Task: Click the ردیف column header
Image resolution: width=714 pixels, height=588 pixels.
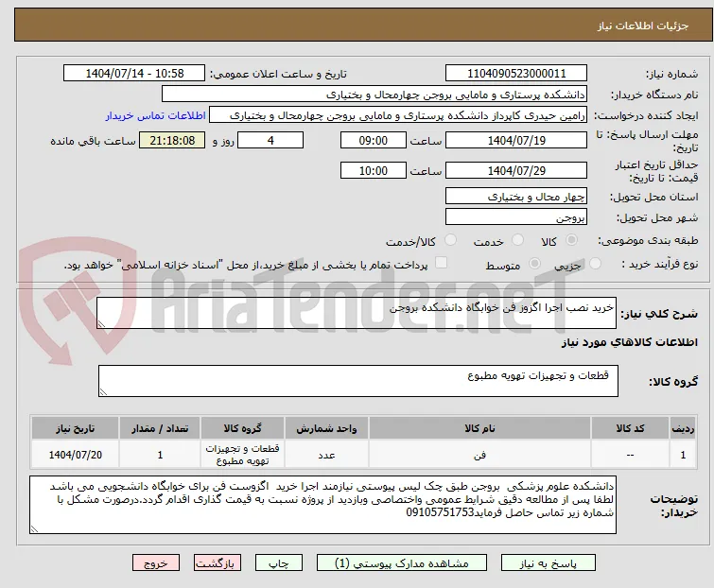Action: click(x=683, y=428)
